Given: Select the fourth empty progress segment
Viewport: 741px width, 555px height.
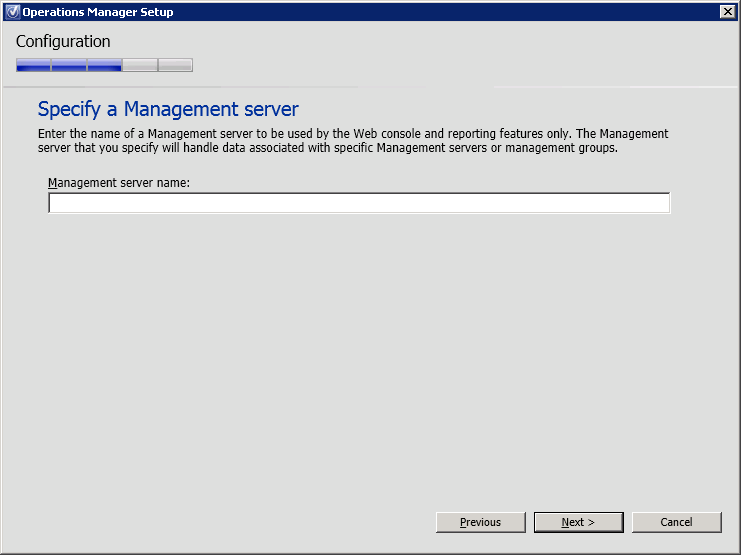Looking at the screenshot, I should point(140,65).
